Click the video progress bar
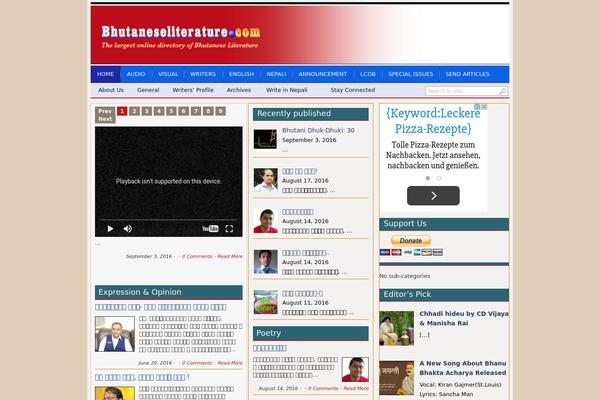The height and width of the screenshot is (400, 600). (169, 220)
